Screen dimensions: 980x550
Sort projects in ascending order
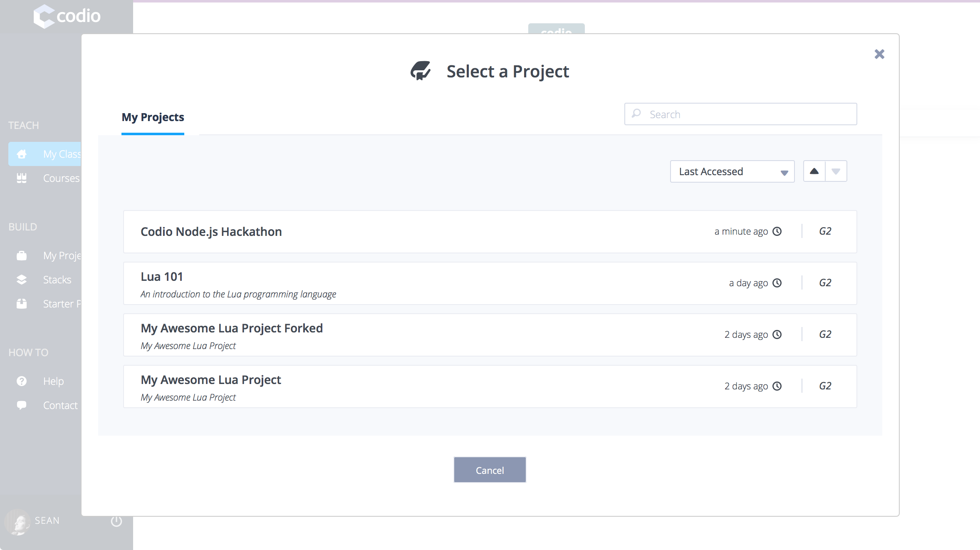814,171
